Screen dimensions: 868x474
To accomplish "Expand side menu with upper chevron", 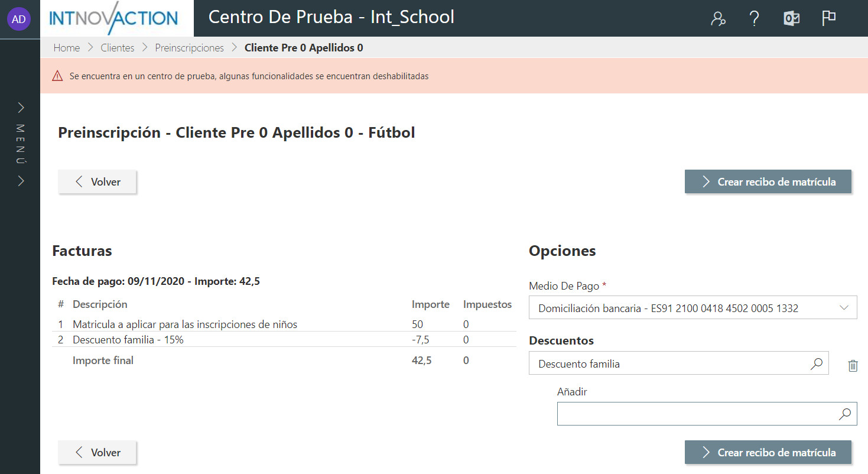I will [21, 108].
